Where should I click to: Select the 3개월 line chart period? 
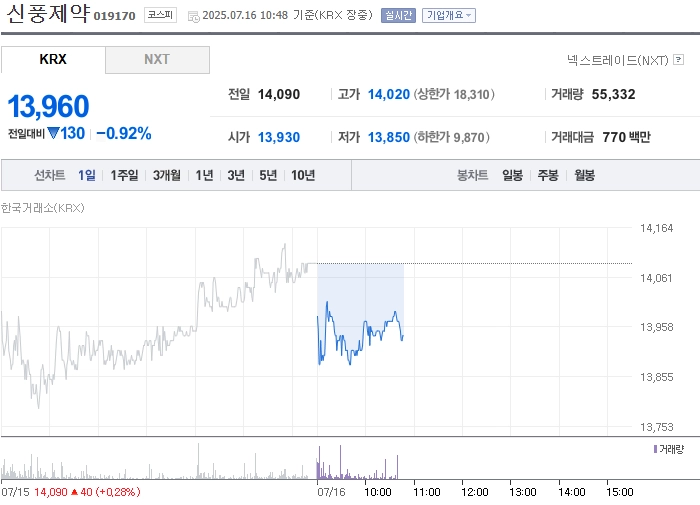(x=167, y=175)
